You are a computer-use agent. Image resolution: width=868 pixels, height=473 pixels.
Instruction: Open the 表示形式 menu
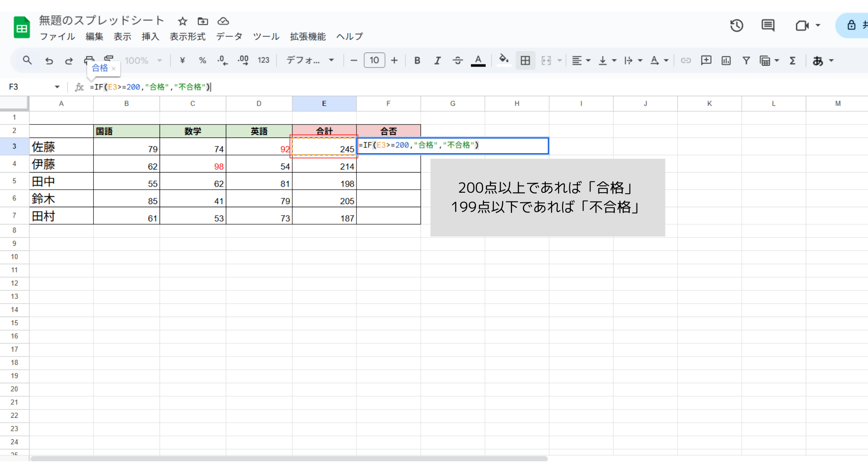pos(188,37)
